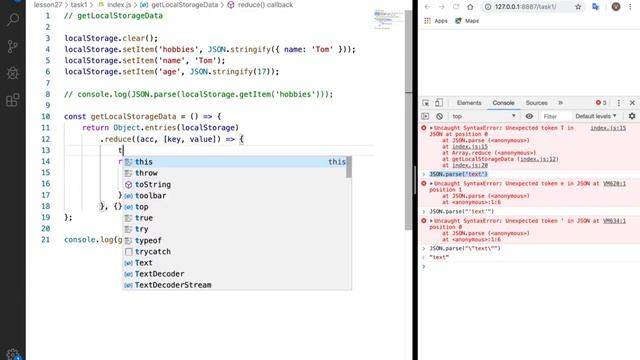This screenshot has width=640, height=360.
Task: Select the 'true' autocomplete suggestion
Action: pyautogui.click(x=235, y=218)
